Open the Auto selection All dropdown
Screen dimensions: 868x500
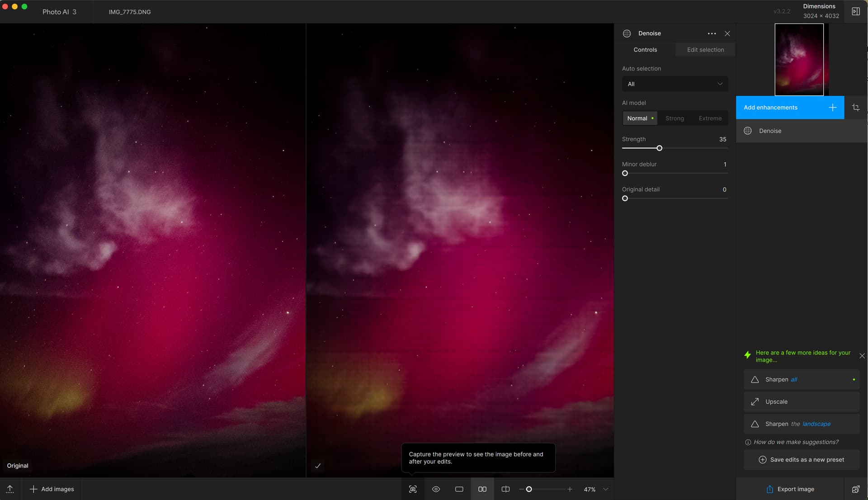pyautogui.click(x=675, y=84)
